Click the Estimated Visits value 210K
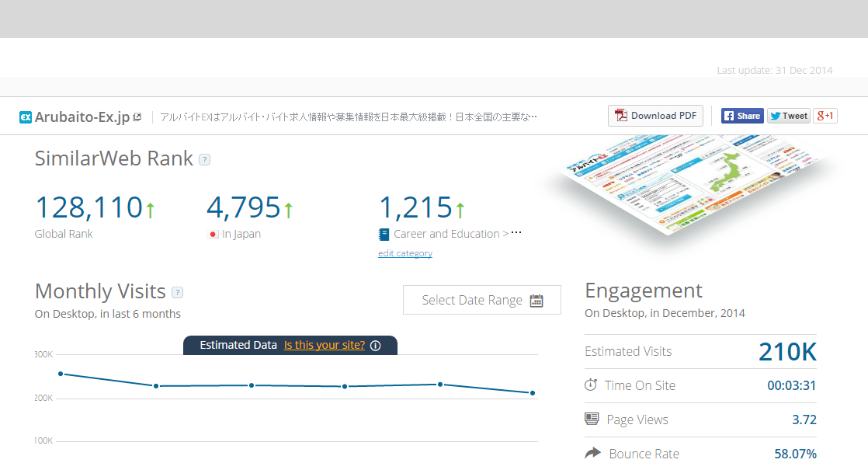The image size is (868, 470). click(787, 352)
